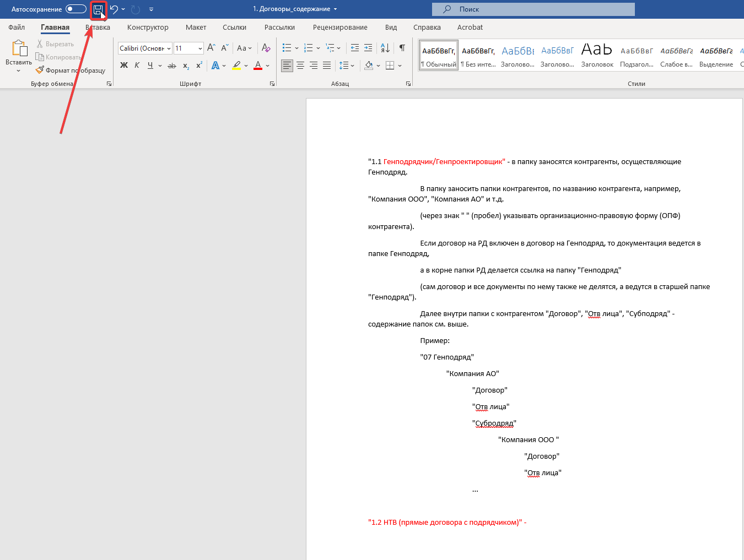Viewport: 744px width, 560px height.
Task: Click the Borders icon
Action: coord(390,66)
